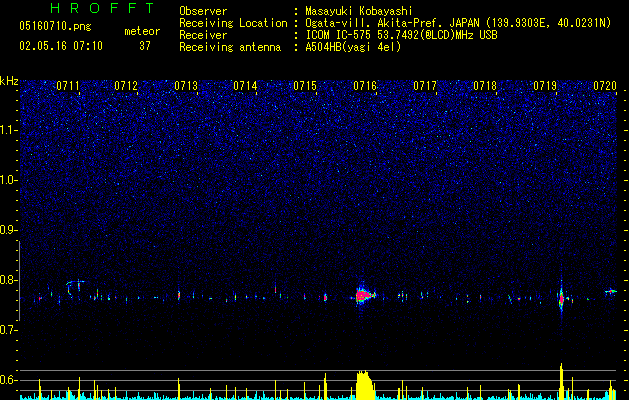Click the curved arc echo near 0711
Image resolution: width=629 pixels, height=400 pixels.
point(75,288)
